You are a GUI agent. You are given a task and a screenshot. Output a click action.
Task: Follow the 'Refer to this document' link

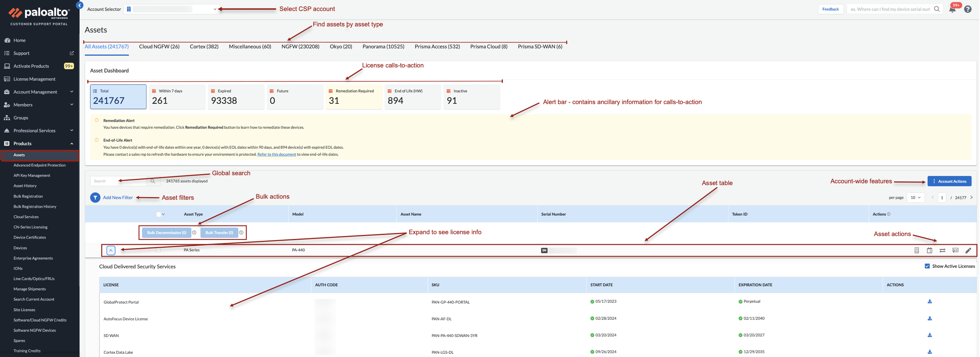(277, 154)
